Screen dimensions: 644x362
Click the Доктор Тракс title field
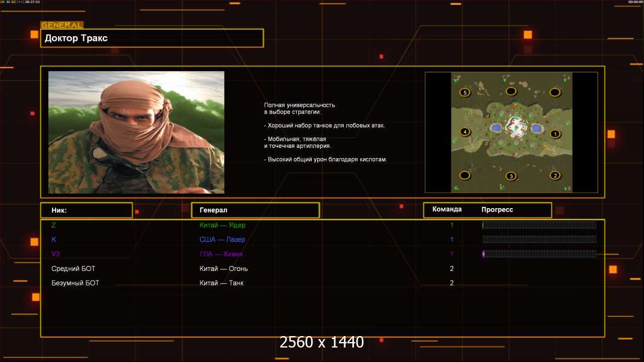coord(152,38)
